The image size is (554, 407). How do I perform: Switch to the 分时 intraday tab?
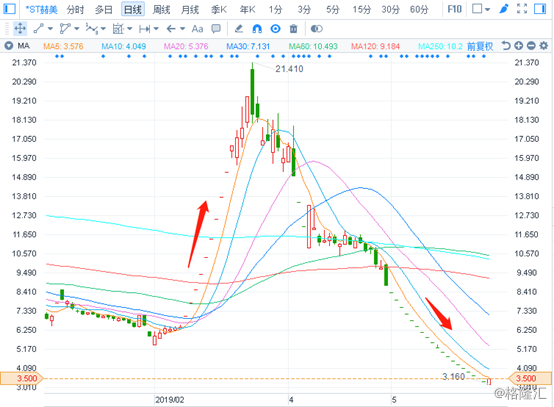tap(75, 10)
